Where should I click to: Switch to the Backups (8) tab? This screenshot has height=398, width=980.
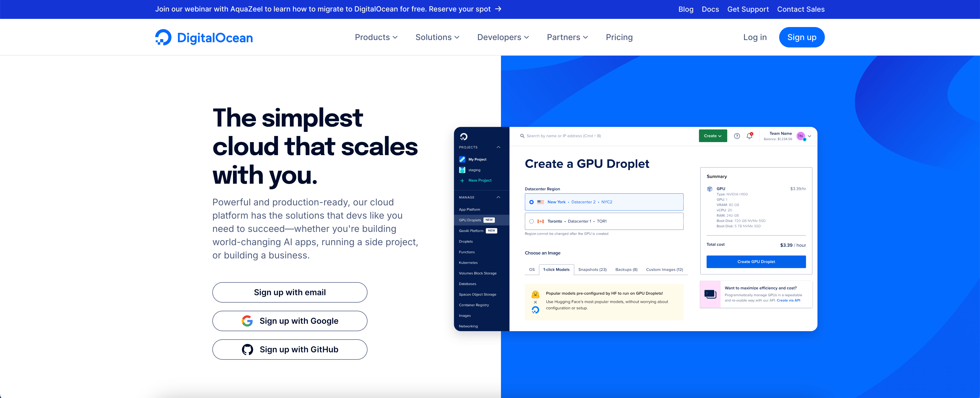(x=626, y=270)
